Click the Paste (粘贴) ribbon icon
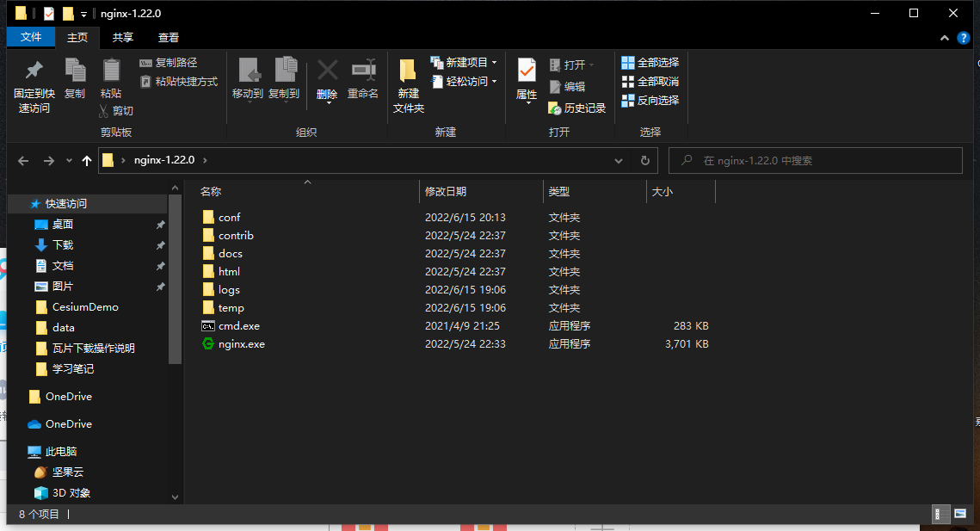The height and width of the screenshot is (531, 980). pyautogui.click(x=111, y=70)
